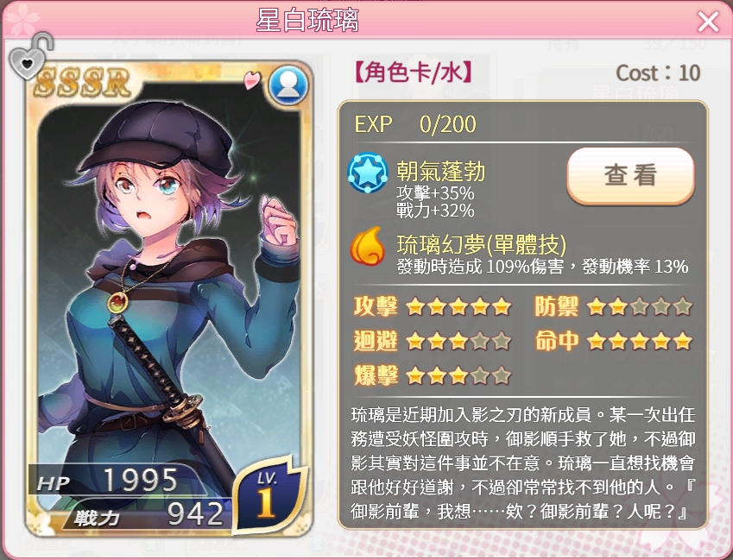This screenshot has width=733, height=560.
Task: Click the 防禦 defense star rating
Action: click(x=640, y=307)
